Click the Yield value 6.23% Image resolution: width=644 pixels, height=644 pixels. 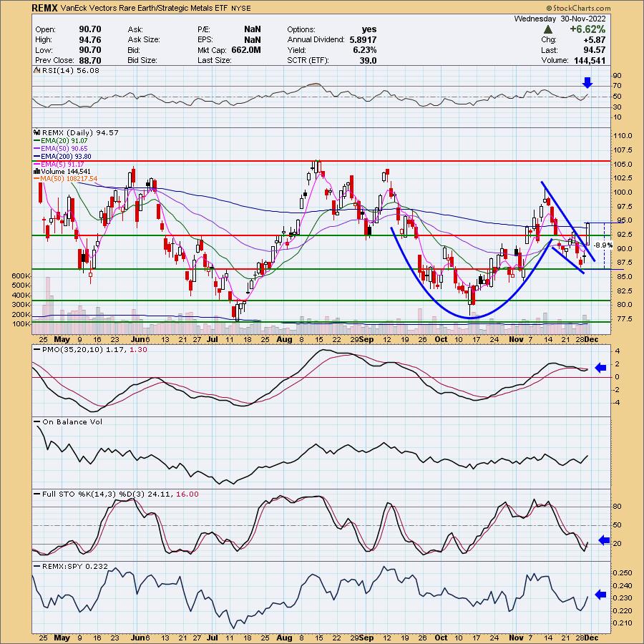coord(364,50)
